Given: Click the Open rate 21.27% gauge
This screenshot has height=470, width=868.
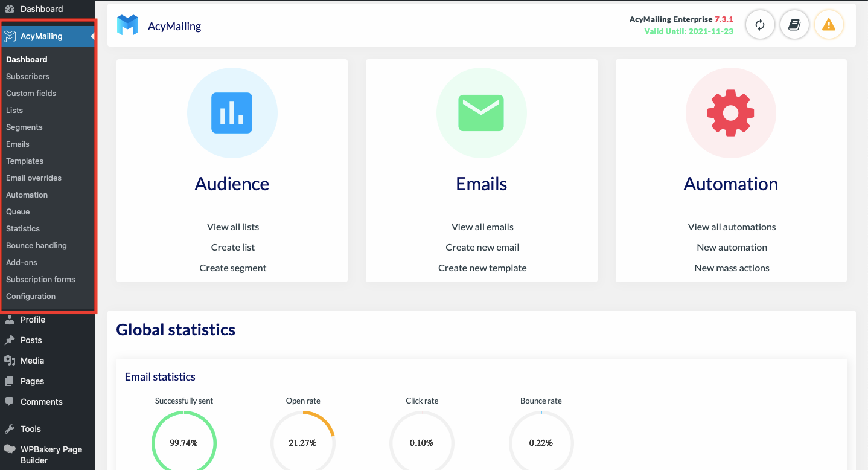Looking at the screenshot, I should pos(303,440).
